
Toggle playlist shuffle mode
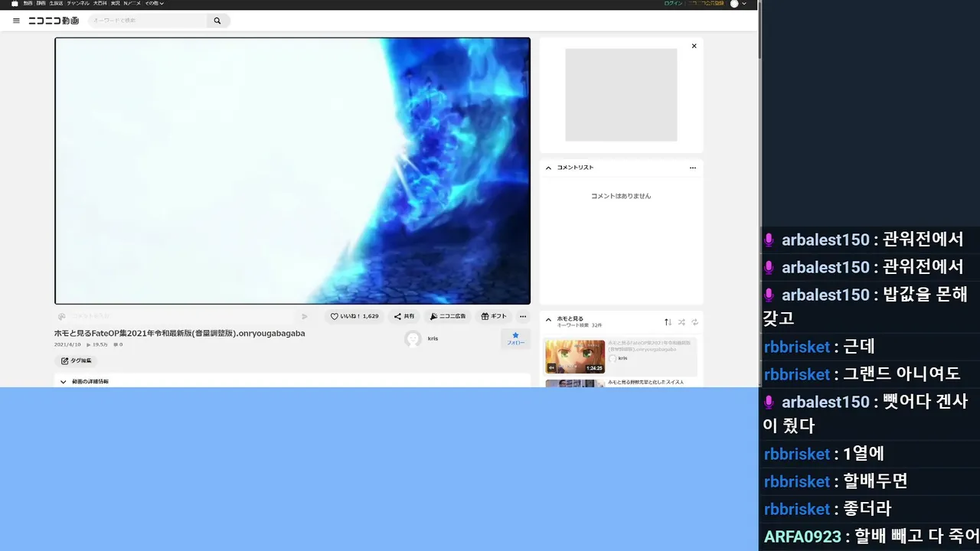pos(681,322)
